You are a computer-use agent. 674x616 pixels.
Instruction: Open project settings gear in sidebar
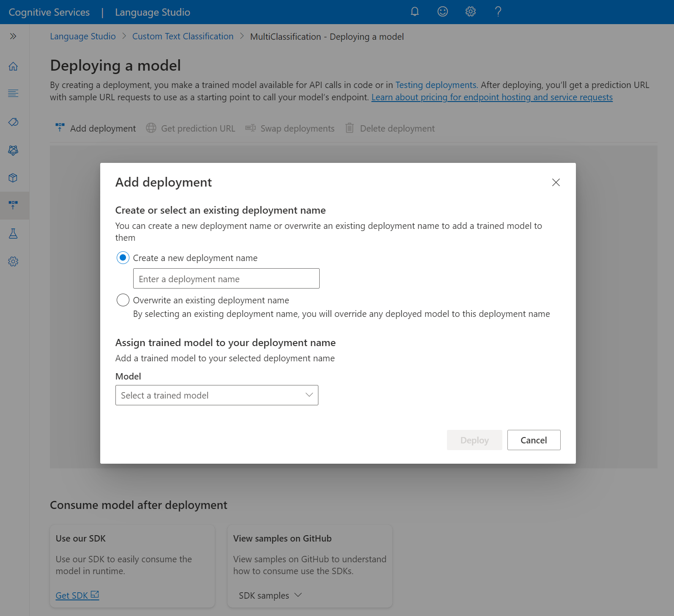pos(13,261)
